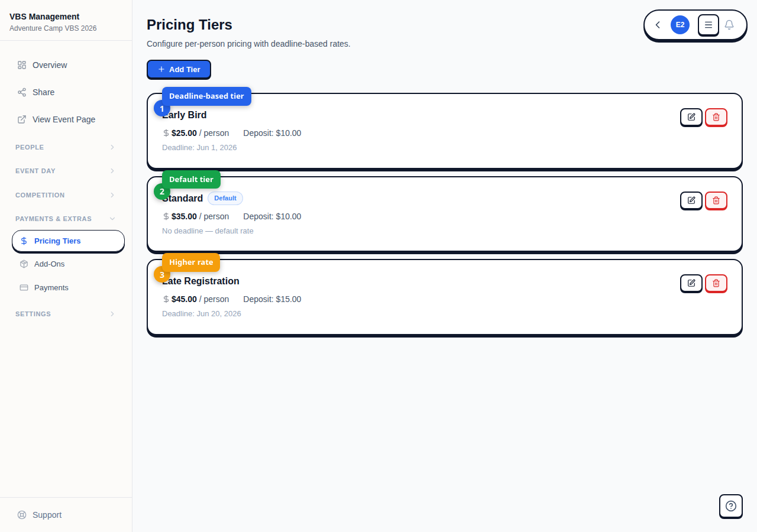Open the hamburger menu in top bar

click(709, 25)
